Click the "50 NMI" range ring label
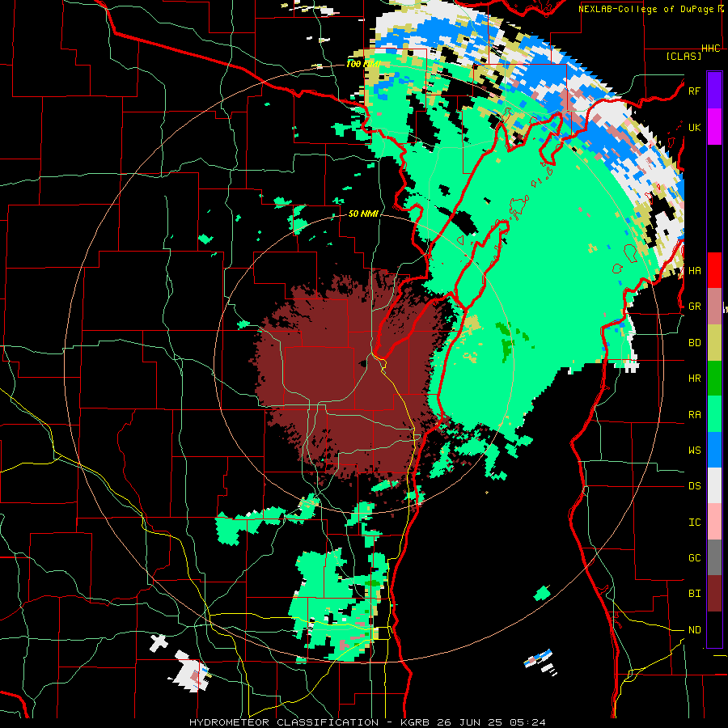 click(363, 214)
